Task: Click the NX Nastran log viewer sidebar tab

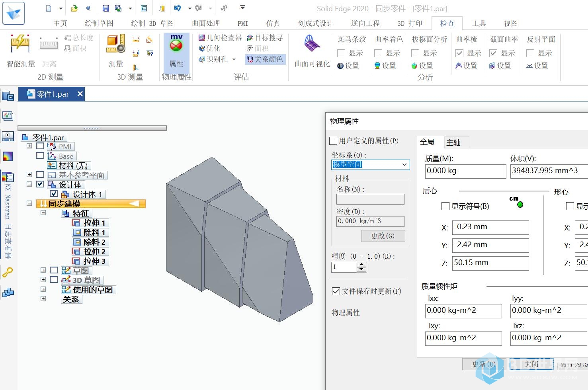Action: point(8,215)
